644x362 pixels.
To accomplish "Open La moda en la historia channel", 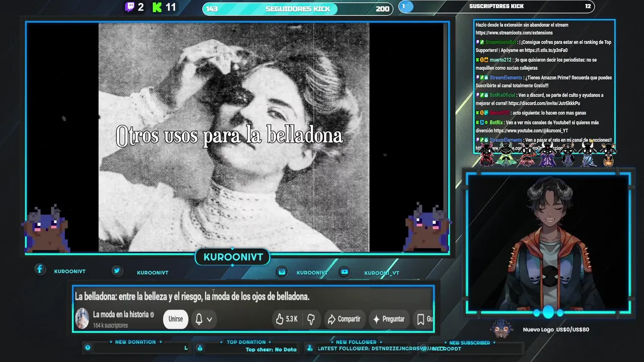I will [x=121, y=315].
